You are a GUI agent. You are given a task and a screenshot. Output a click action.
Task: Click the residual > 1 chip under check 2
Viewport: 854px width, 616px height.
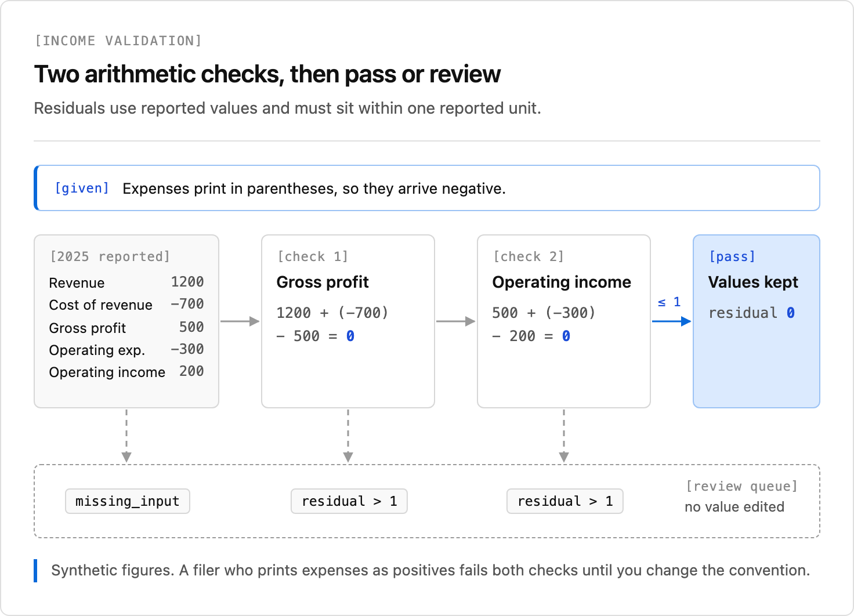[565, 501]
